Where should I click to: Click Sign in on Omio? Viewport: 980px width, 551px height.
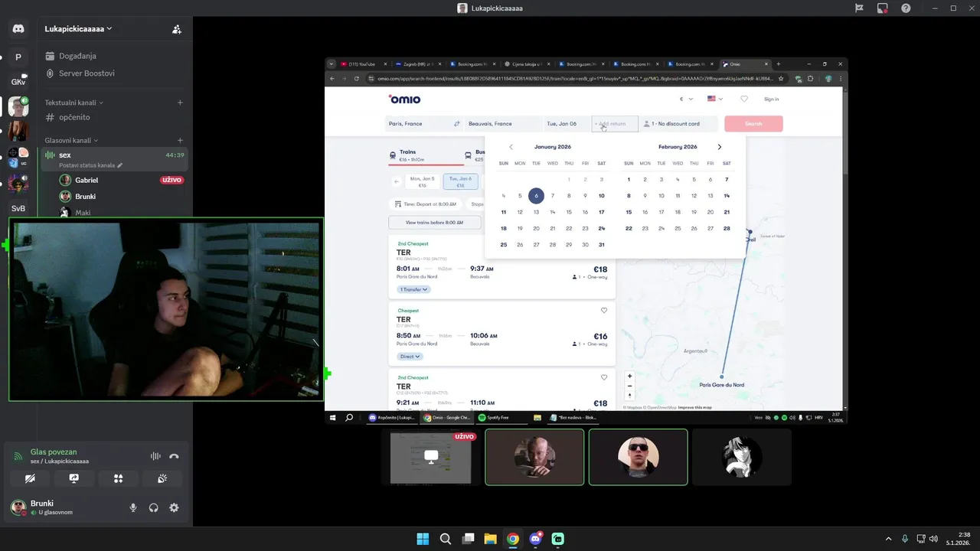pyautogui.click(x=771, y=99)
